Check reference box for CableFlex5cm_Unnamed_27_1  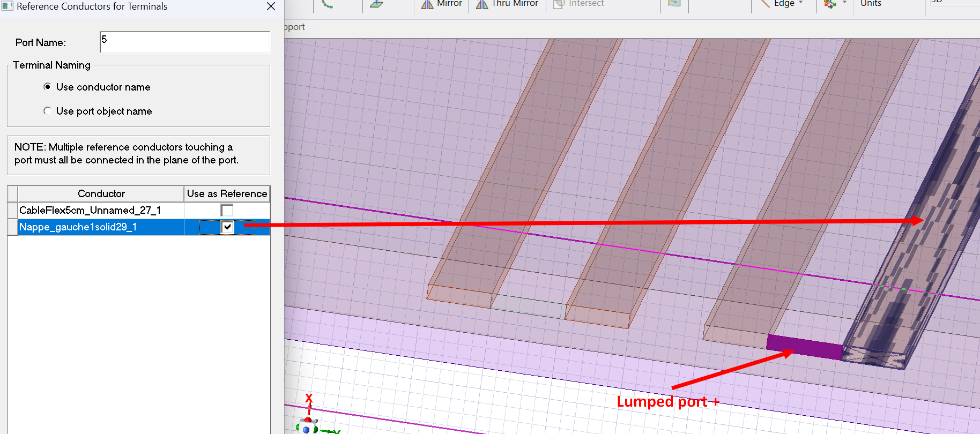227,211
